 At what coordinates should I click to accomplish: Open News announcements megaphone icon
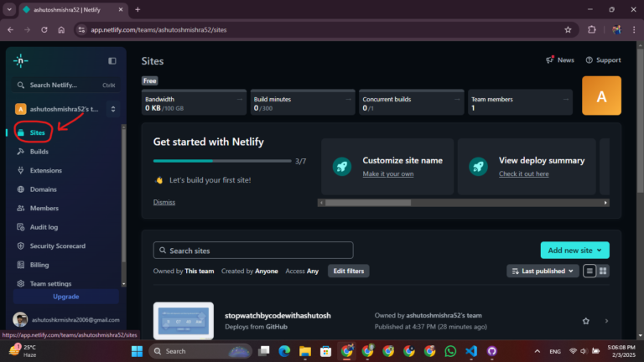point(550,60)
